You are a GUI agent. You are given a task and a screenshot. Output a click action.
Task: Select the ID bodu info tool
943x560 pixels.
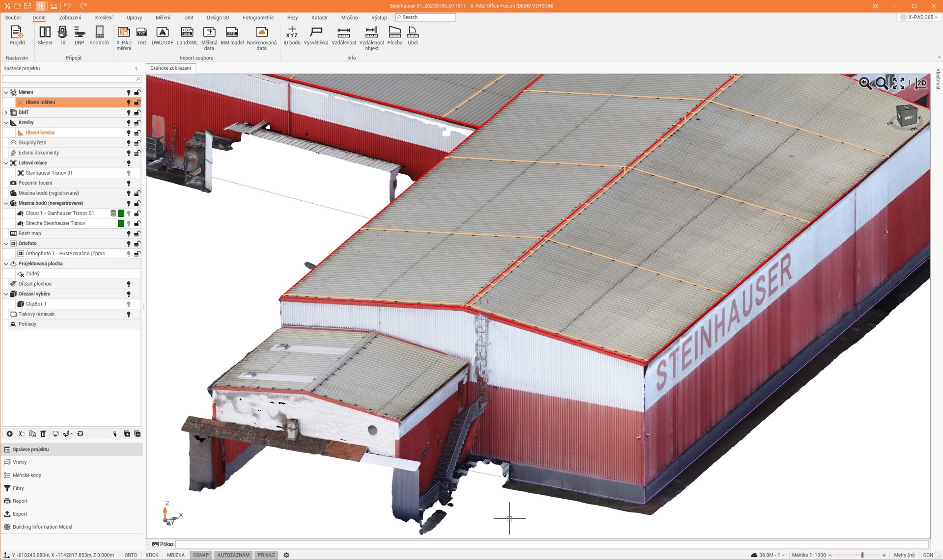point(292,35)
